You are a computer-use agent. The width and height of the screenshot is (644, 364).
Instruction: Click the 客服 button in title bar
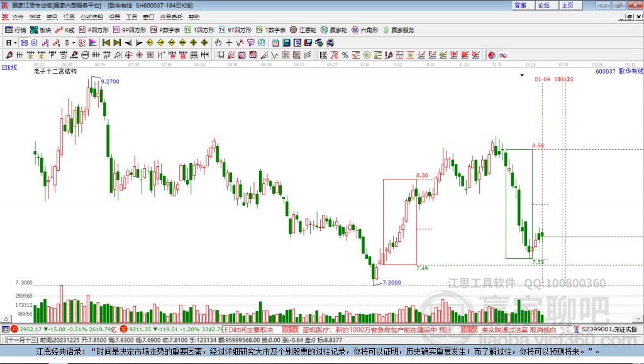click(523, 5)
